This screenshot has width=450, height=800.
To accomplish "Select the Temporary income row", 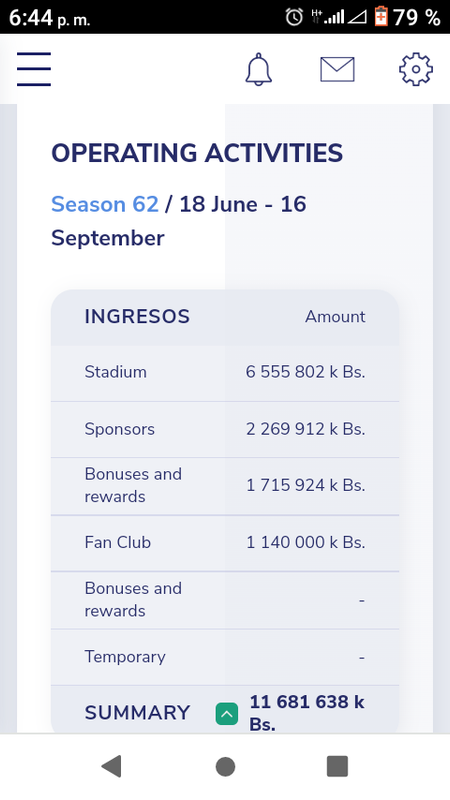I will pyautogui.click(x=225, y=657).
